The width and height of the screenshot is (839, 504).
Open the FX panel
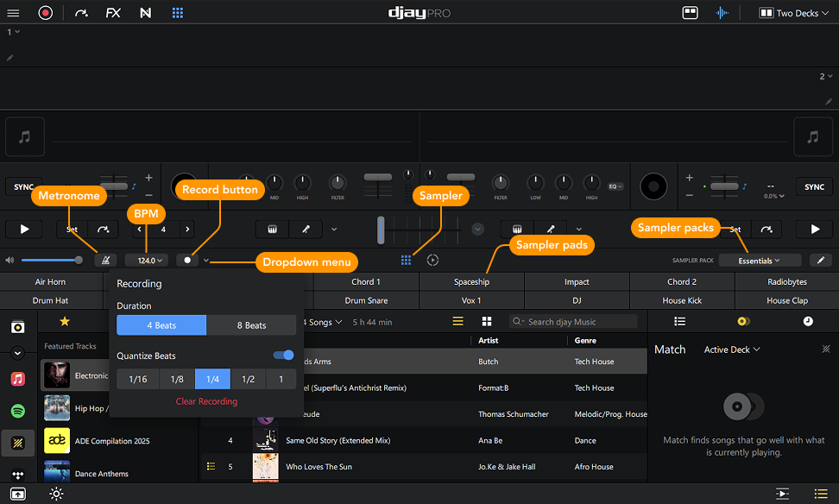click(113, 13)
